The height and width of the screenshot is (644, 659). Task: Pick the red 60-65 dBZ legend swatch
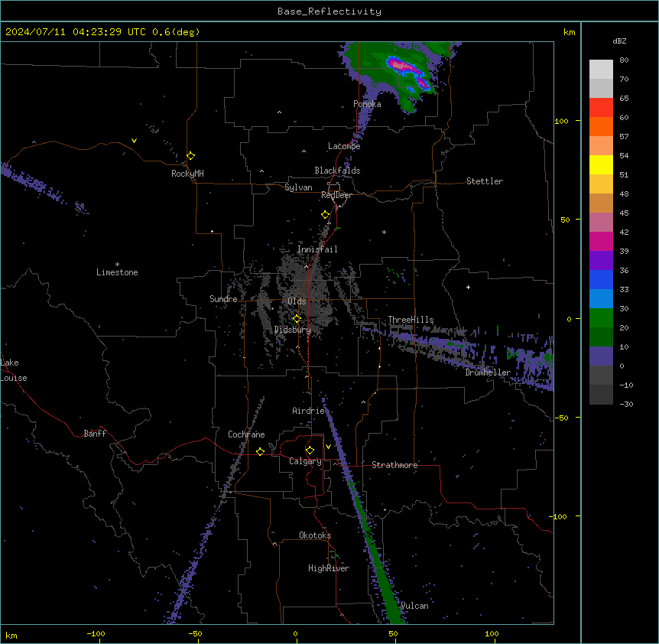click(x=601, y=107)
